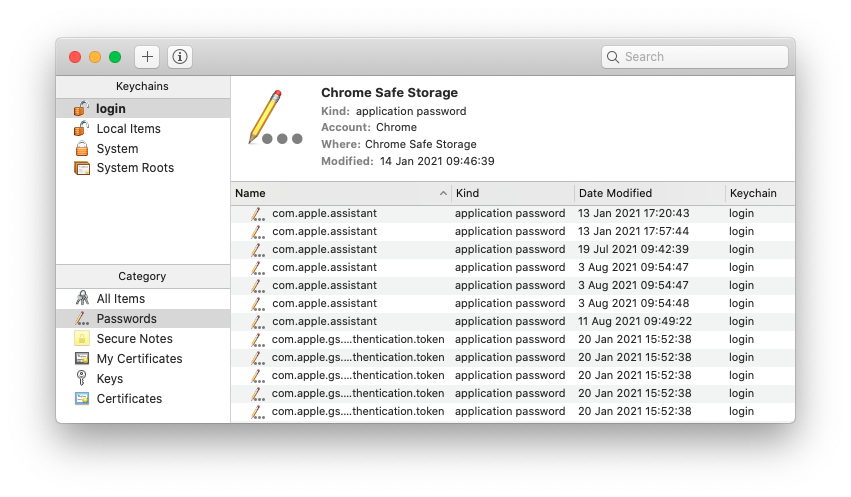The height and width of the screenshot is (497, 851).
Task: Click the large Chrome Safe Storage pencil icon
Action: click(x=273, y=118)
